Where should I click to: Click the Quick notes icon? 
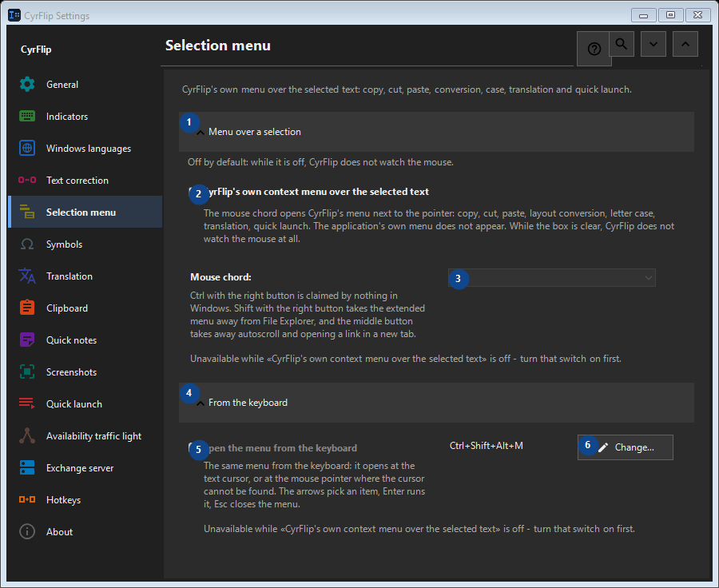click(27, 340)
